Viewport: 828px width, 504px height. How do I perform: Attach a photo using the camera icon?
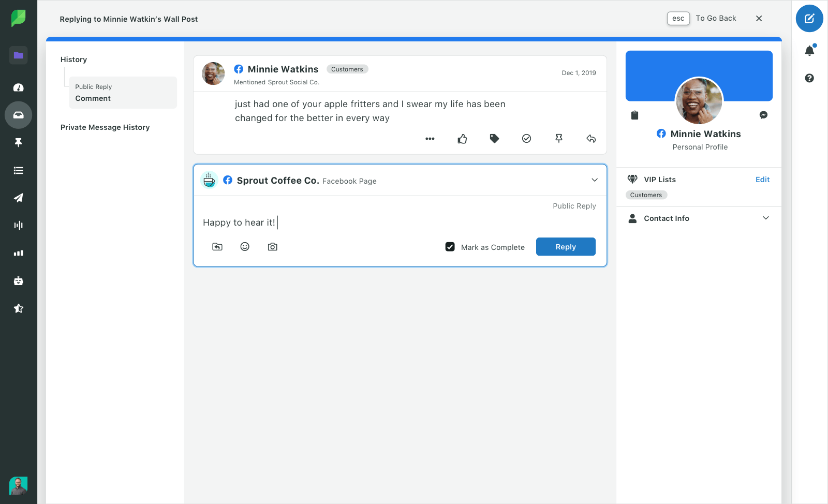[272, 247]
